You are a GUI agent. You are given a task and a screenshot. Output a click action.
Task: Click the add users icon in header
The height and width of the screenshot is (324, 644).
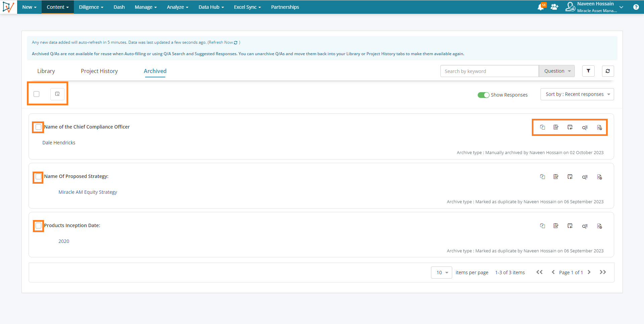pyautogui.click(x=554, y=7)
